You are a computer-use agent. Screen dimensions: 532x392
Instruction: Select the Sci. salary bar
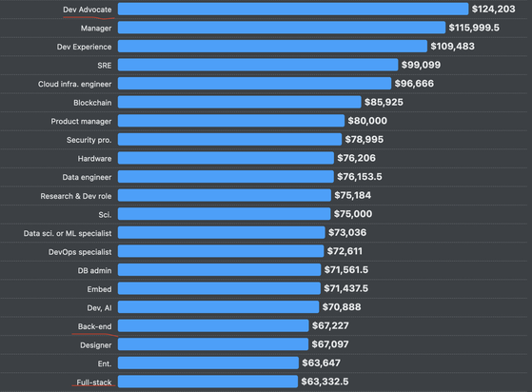[x=224, y=214]
